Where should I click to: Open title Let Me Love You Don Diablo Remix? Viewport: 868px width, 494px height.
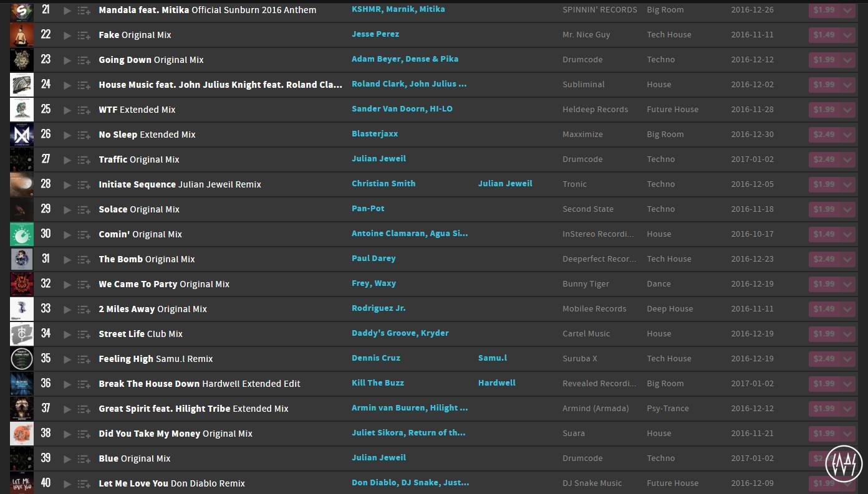click(171, 483)
